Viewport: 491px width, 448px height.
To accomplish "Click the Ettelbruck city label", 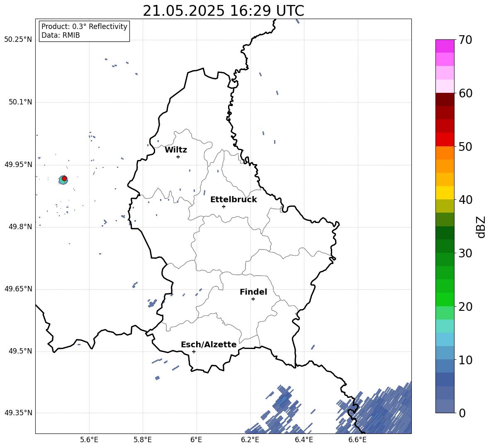I will point(233,200).
